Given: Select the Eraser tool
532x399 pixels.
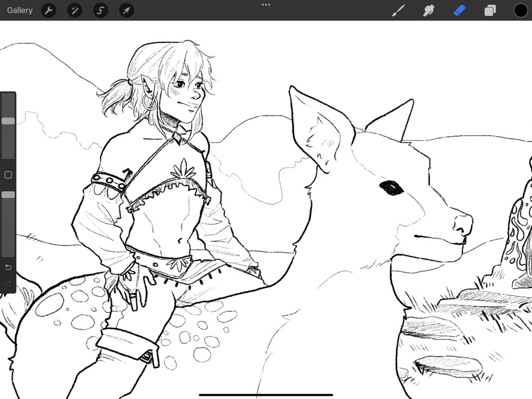Looking at the screenshot, I should 459,10.
